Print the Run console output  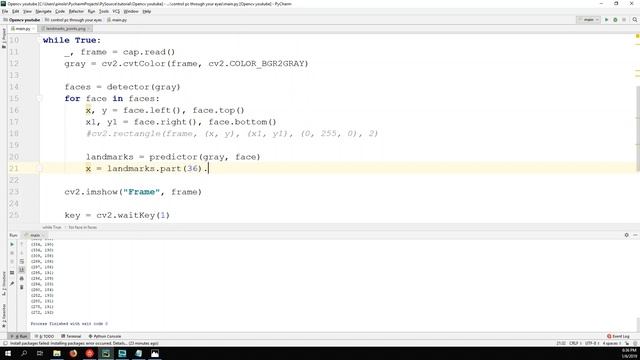(22, 278)
